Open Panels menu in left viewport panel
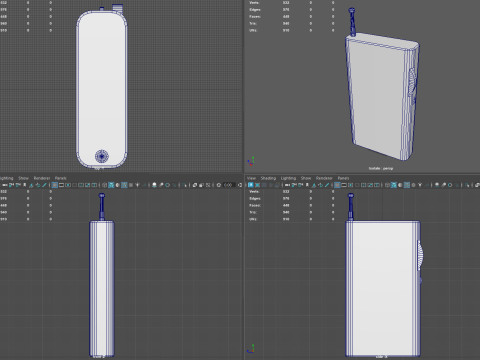Screen dimensions: 480x360 61,178
